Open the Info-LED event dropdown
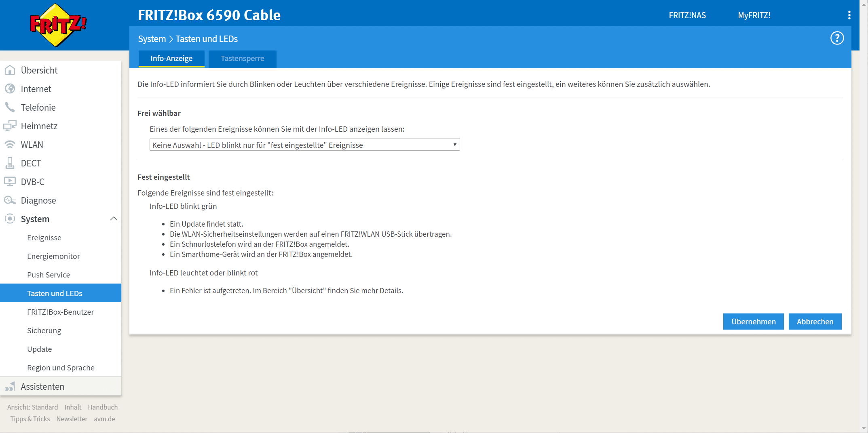Screen dimensions: 868x433 304,145
